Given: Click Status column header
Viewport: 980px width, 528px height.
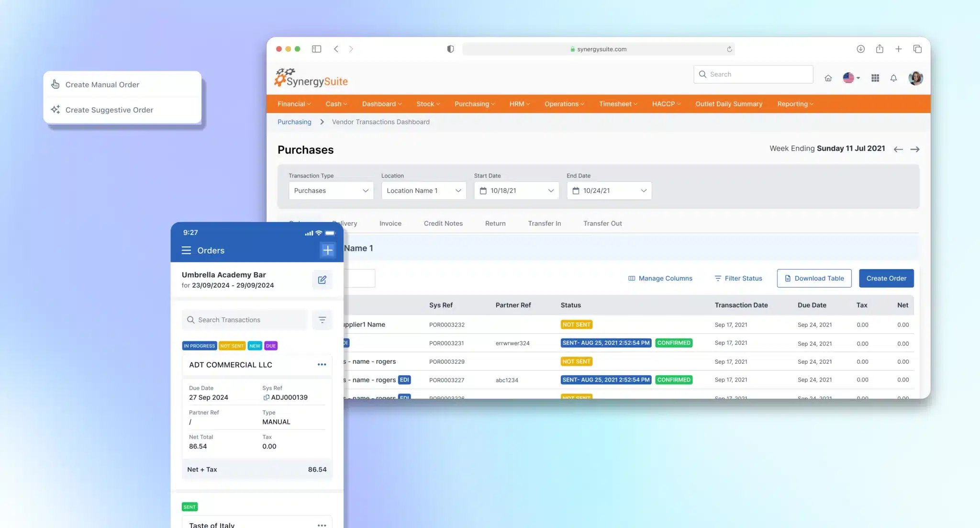Looking at the screenshot, I should tap(570, 305).
